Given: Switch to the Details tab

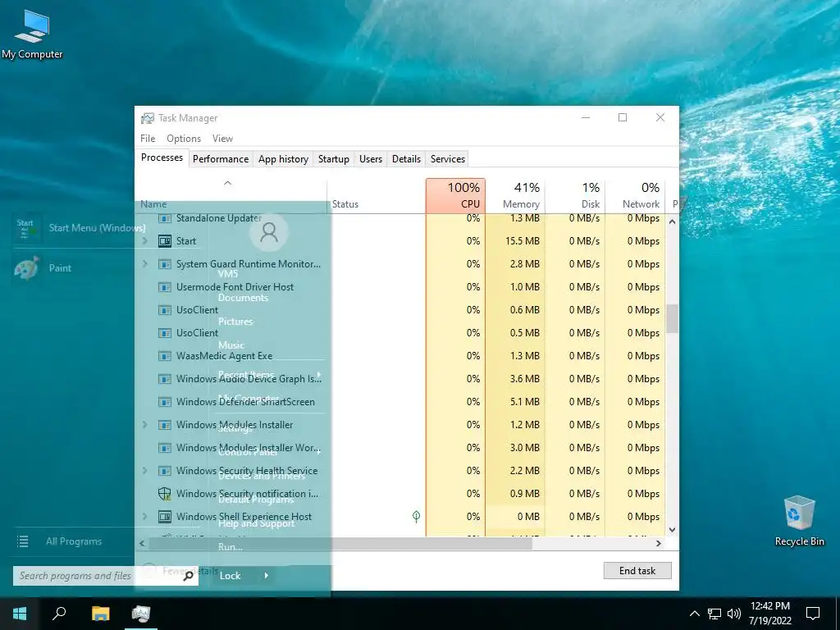Looking at the screenshot, I should [406, 159].
